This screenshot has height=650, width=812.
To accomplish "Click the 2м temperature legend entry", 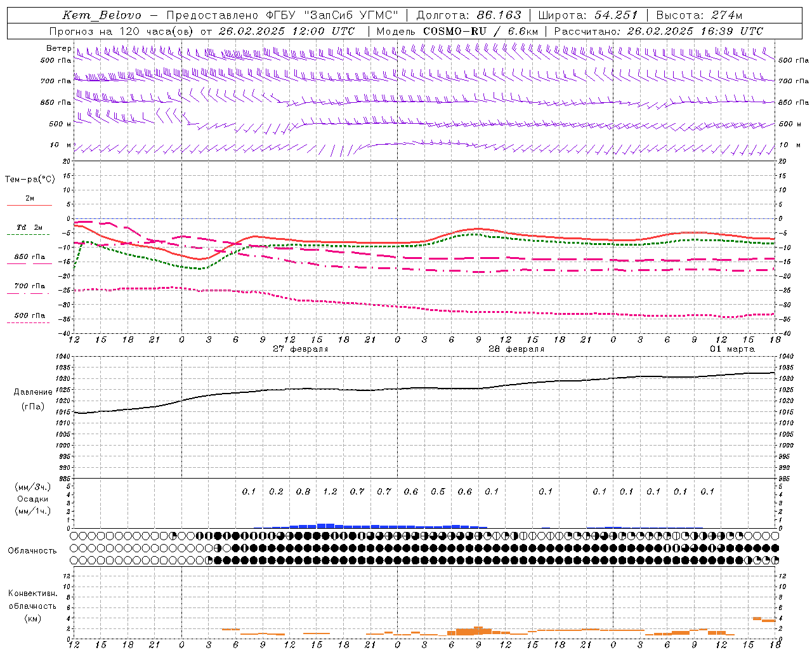I will point(30,199).
